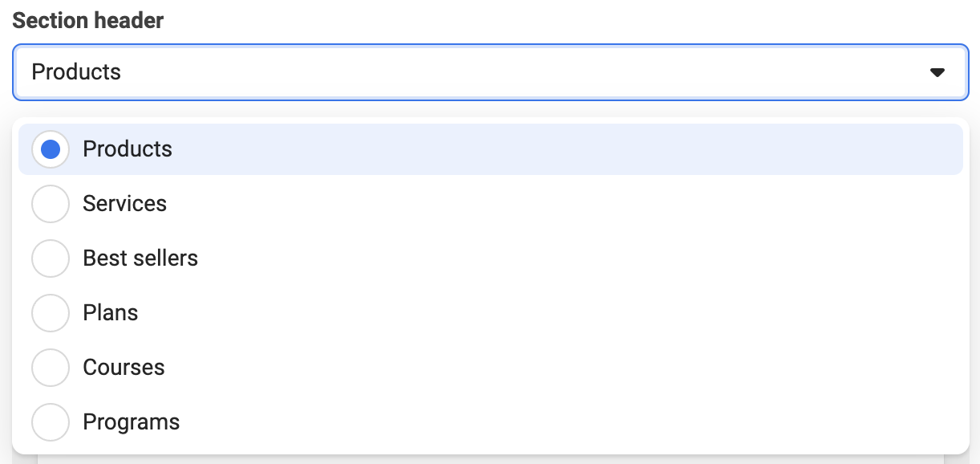Click the selected Products value in the field
This screenshot has width=980, height=464.
pos(76,72)
